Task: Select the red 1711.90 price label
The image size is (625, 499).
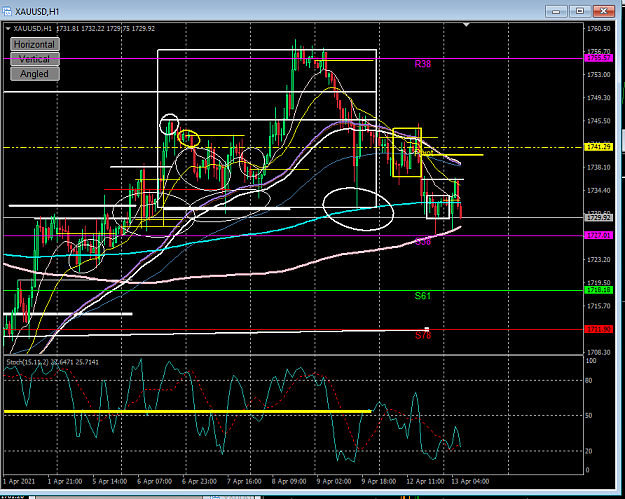Action: point(599,330)
